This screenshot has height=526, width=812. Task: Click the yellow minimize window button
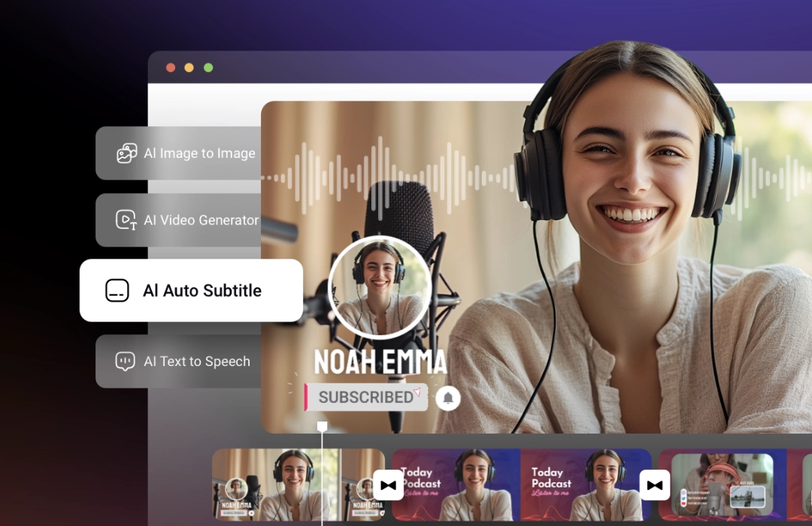(189, 68)
